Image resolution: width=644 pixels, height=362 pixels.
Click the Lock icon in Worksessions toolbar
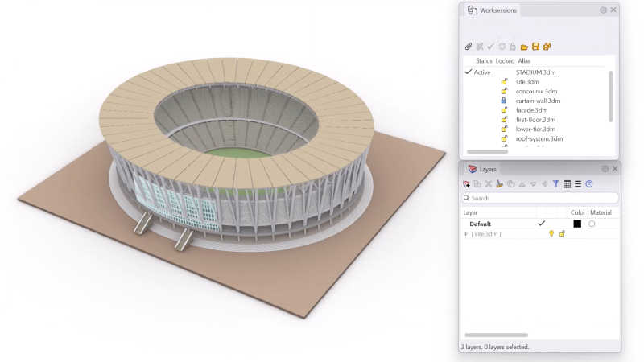(513, 47)
